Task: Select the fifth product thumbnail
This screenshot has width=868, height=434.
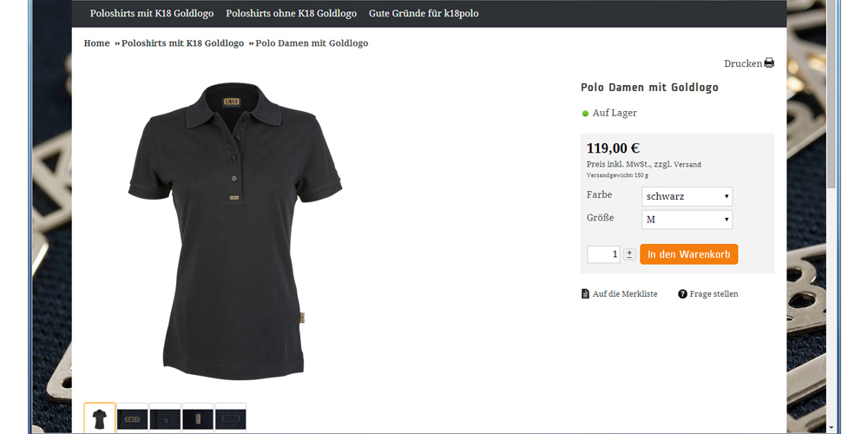Action: coord(231,418)
